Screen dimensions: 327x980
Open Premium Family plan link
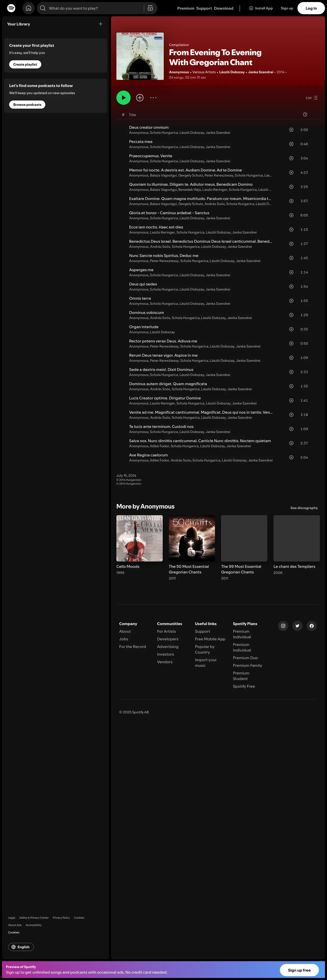coord(248,665)
